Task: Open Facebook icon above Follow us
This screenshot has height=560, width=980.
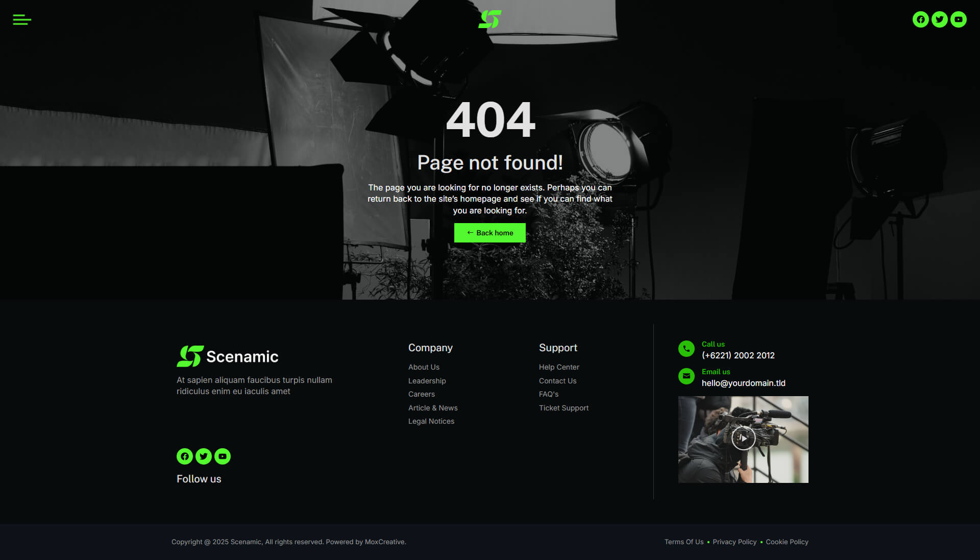Action: pyautogui.click(x=185, y=456)
